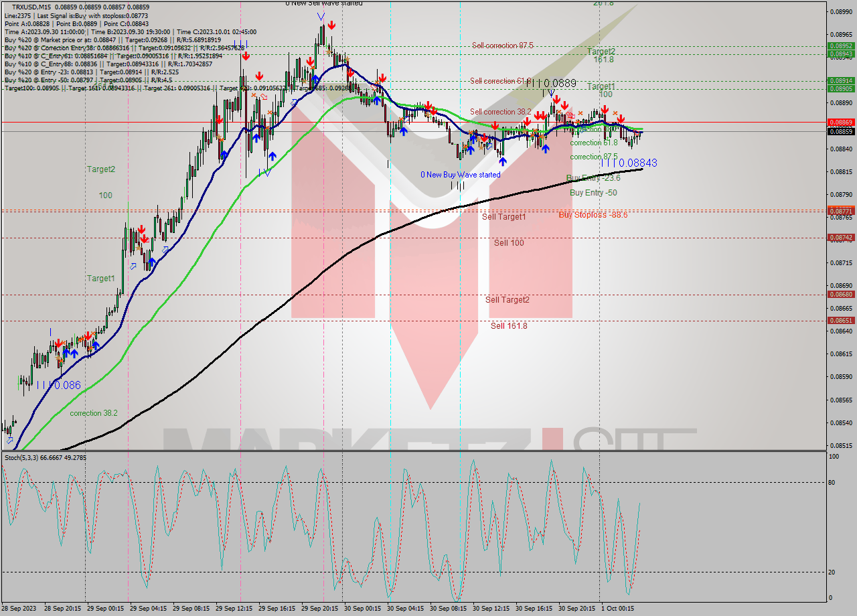Image resolution: width=857 pixels, height=616 pixels.
Task: Click the 0.08515 price axis value
Action: 841,445
